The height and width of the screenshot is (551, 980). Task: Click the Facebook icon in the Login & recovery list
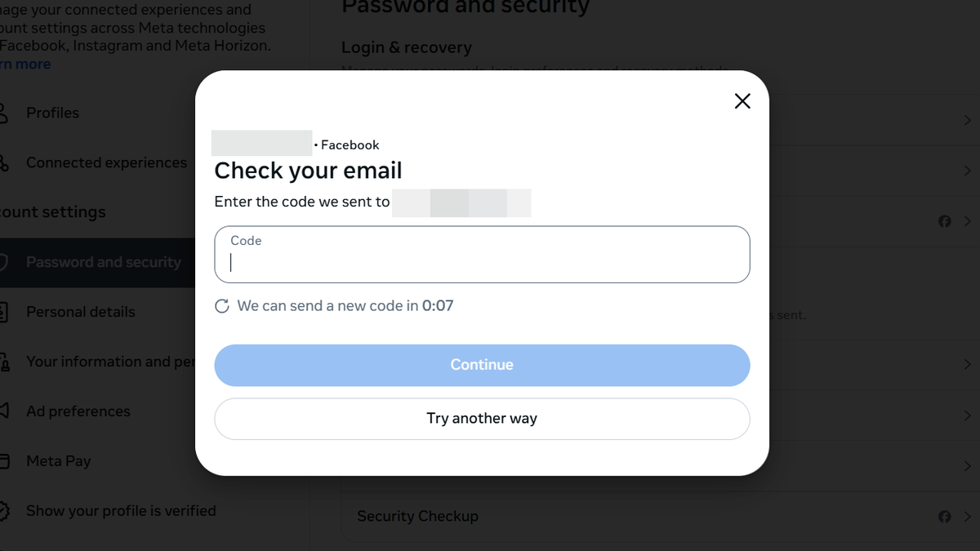pos(945,221)
